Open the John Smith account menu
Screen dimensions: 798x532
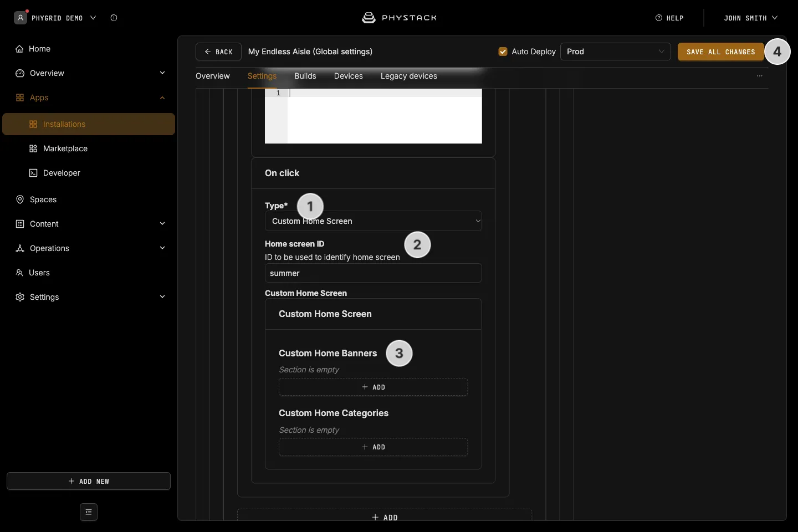pyautogui.click(x=750, y=18)
